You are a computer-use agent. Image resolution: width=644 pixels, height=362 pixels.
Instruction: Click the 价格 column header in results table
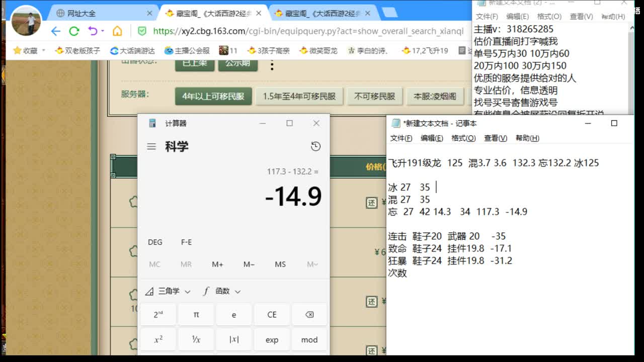pos(376,166)
